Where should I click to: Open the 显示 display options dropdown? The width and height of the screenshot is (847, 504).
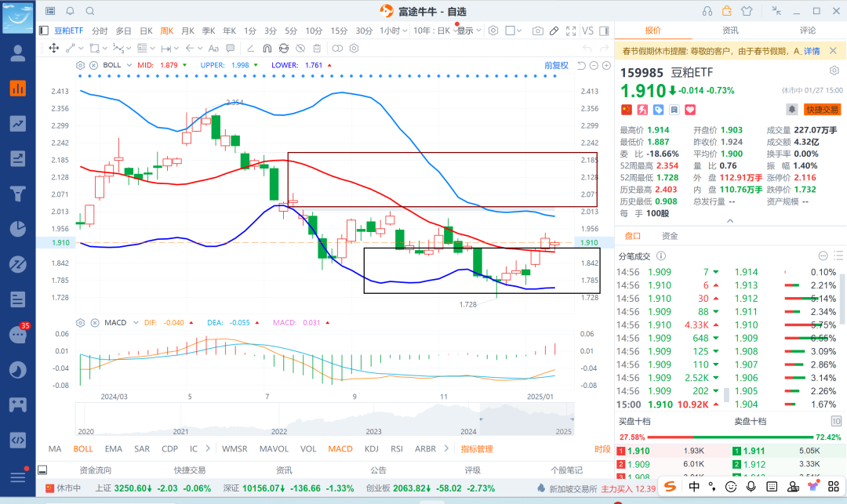(x=469, y=31)
